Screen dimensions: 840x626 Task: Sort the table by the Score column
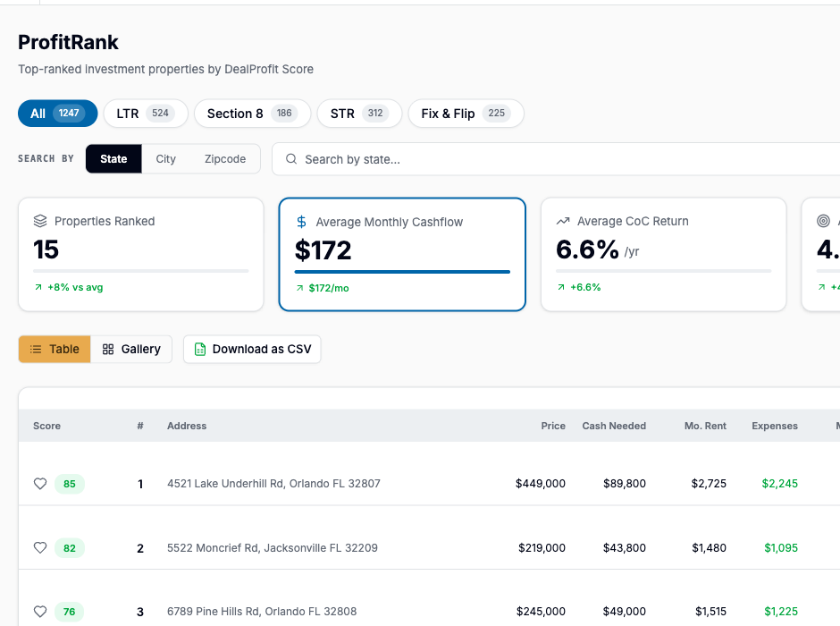(46, 426)
